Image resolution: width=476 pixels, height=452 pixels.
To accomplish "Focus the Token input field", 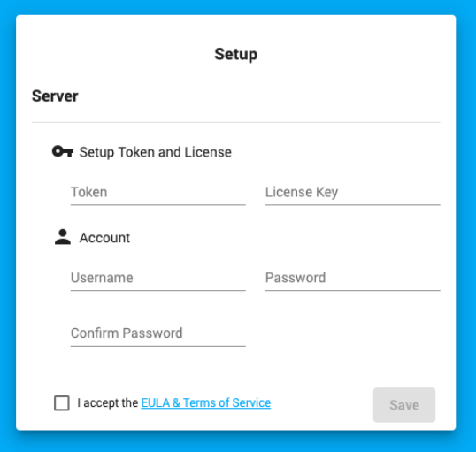I will tap(157, 193).
